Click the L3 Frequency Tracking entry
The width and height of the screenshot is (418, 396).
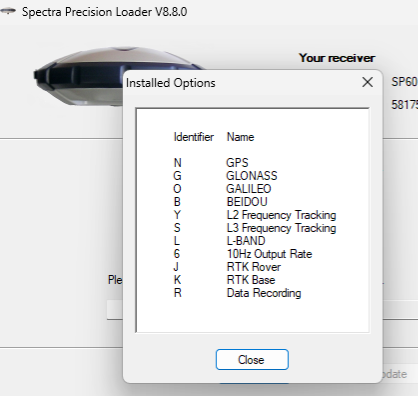(281, 228)
